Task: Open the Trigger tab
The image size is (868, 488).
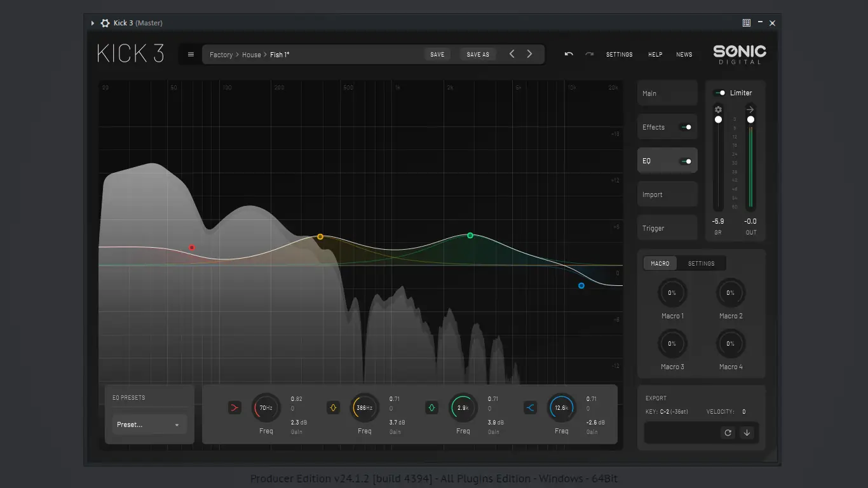Action: pos(667,228)
